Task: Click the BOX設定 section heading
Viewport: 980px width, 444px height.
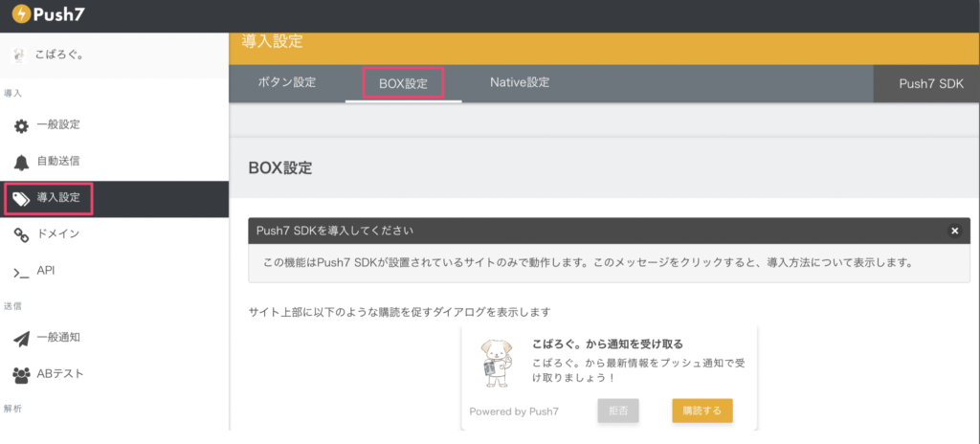Action: [x=280, y=168]
